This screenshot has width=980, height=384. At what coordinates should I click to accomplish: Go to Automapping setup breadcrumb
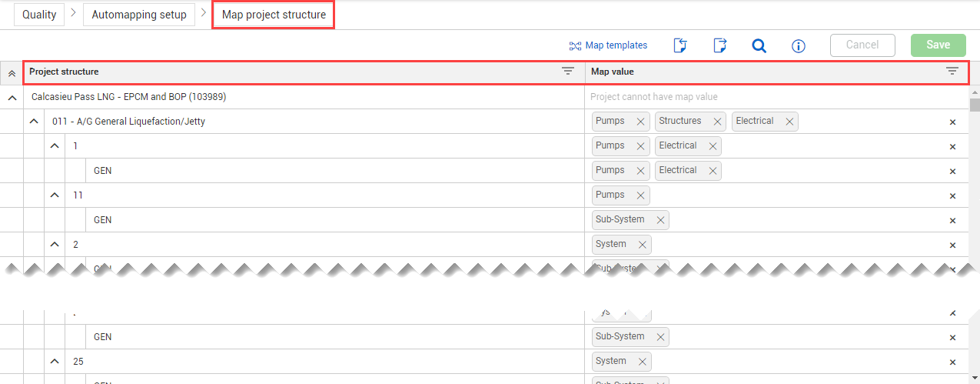[139, 15]
